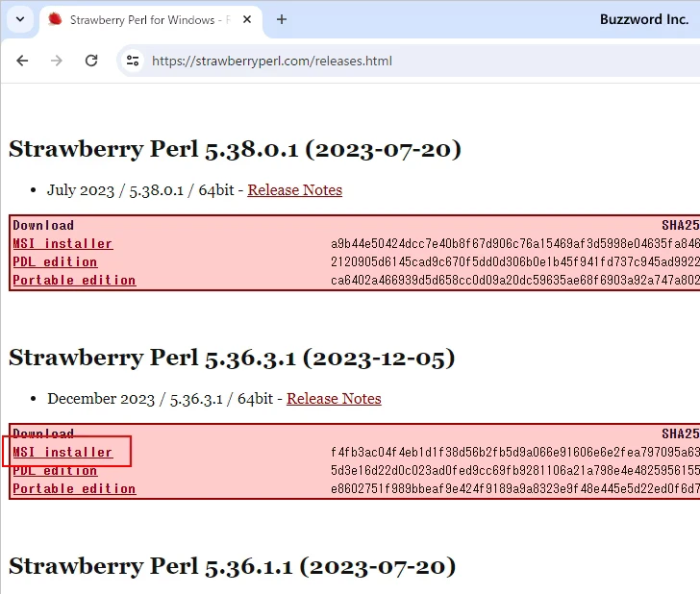Reload the releases page
The height and width of the screenshot is (594, 700).
coord(91,61)
